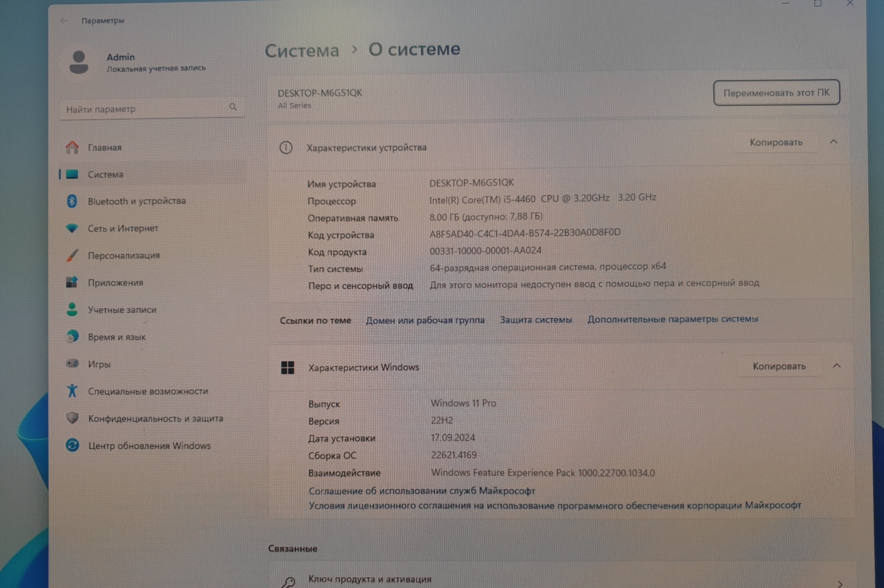Image resolution: width=884 pixels, height=588 pixels.
Task: Open Условия лицензионного соглашения link
Action: [x=555, y=506]
